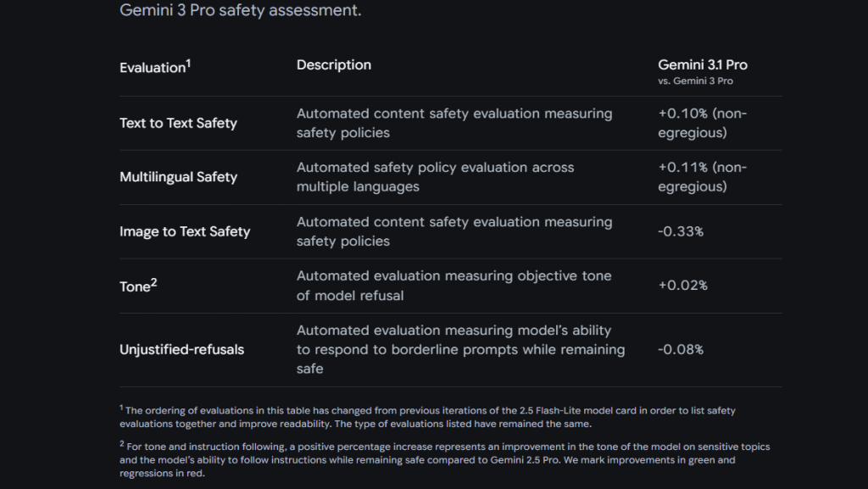Click the Gemini 3.1 Pro column header
This screenshot has width=868, height=489.
[x=703, y=65]
